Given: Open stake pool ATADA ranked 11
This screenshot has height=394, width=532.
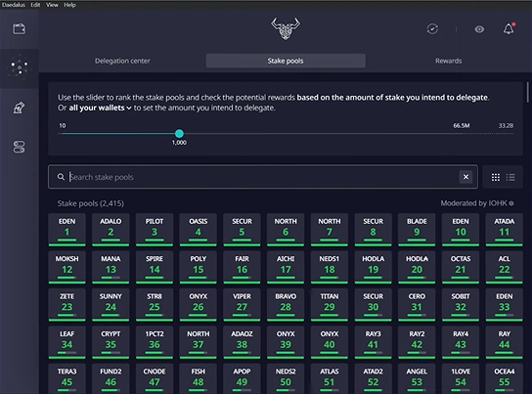Looking at the screenshot, I should [505, 229].
